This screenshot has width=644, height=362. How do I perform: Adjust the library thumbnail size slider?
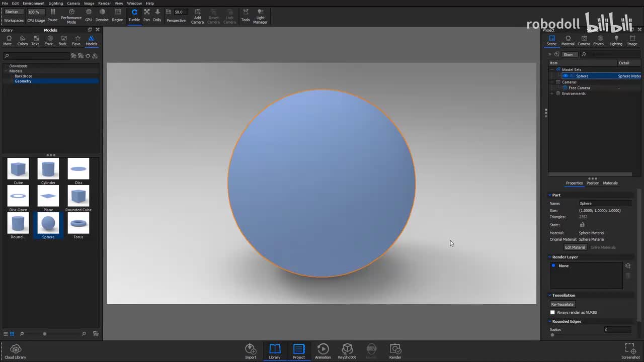click(45, 334)
